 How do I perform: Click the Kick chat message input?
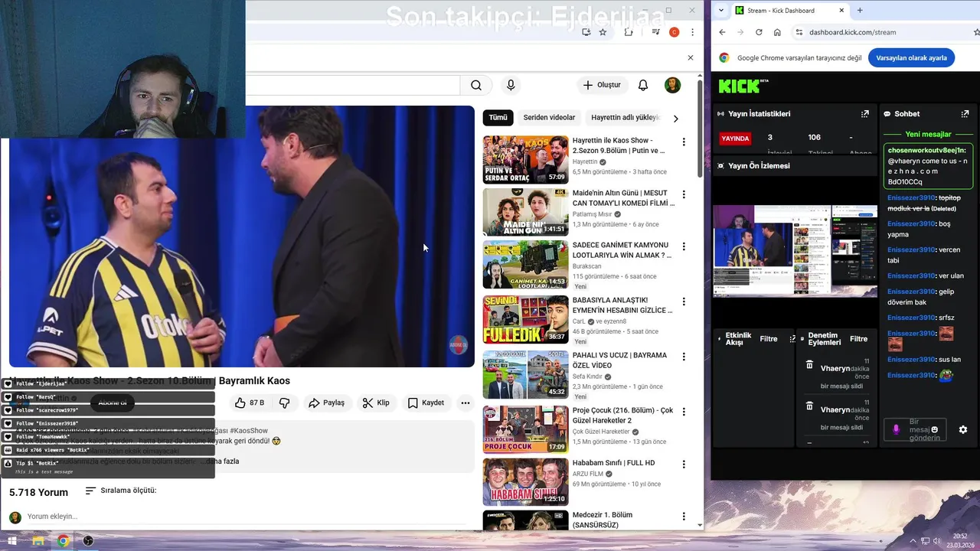click(916, 429)
